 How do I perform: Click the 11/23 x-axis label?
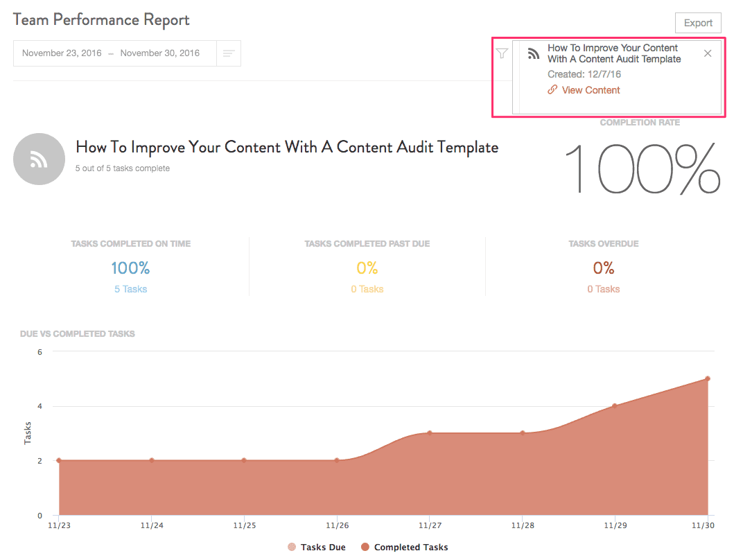pos(59,525)
